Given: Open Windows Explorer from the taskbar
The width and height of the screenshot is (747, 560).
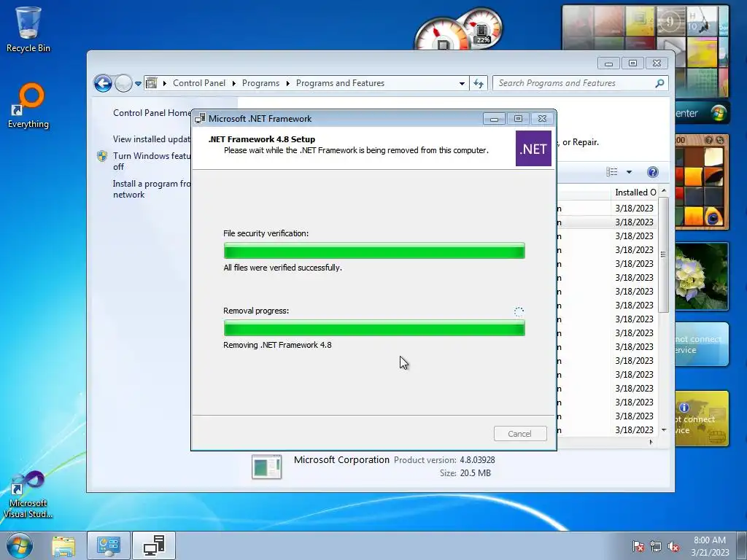Looking at the screenshot, I should click(x=63, y=545).
